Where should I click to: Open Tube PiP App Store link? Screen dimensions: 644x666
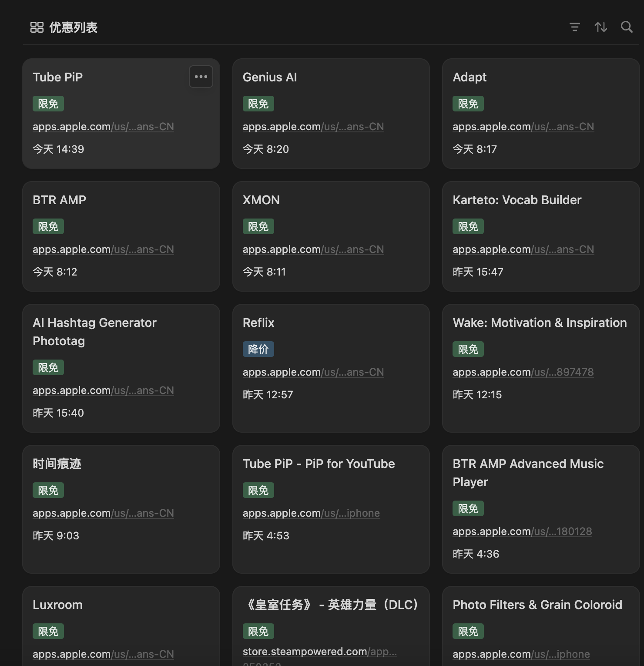tap(103, 127)
